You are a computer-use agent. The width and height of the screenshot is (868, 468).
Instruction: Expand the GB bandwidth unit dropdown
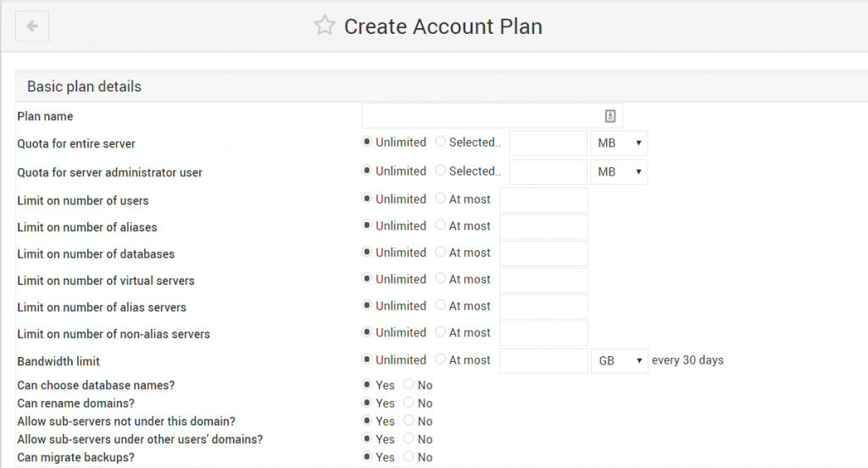coord(620,360)
